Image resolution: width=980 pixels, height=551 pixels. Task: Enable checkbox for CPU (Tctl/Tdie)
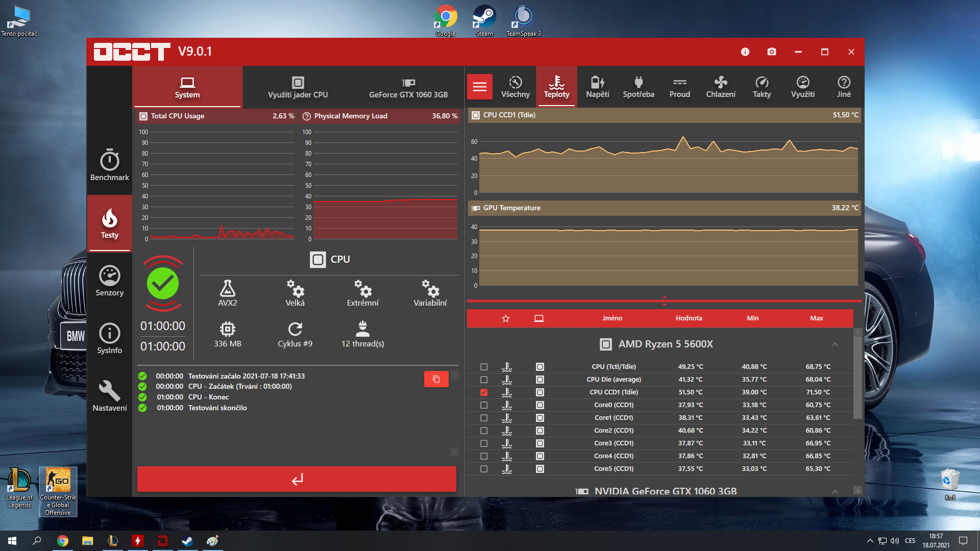click(x=484, y=367)
